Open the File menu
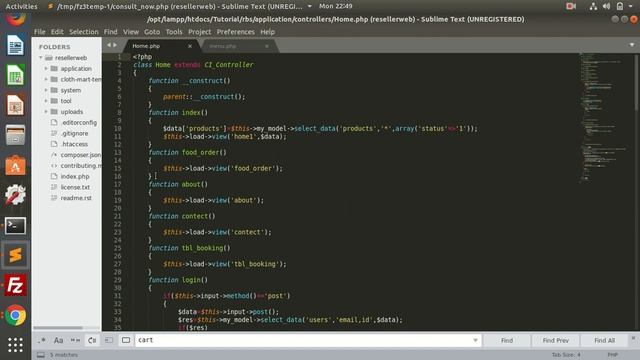The height and width of the screenshot is (360, 640). [x=40, y=32]
